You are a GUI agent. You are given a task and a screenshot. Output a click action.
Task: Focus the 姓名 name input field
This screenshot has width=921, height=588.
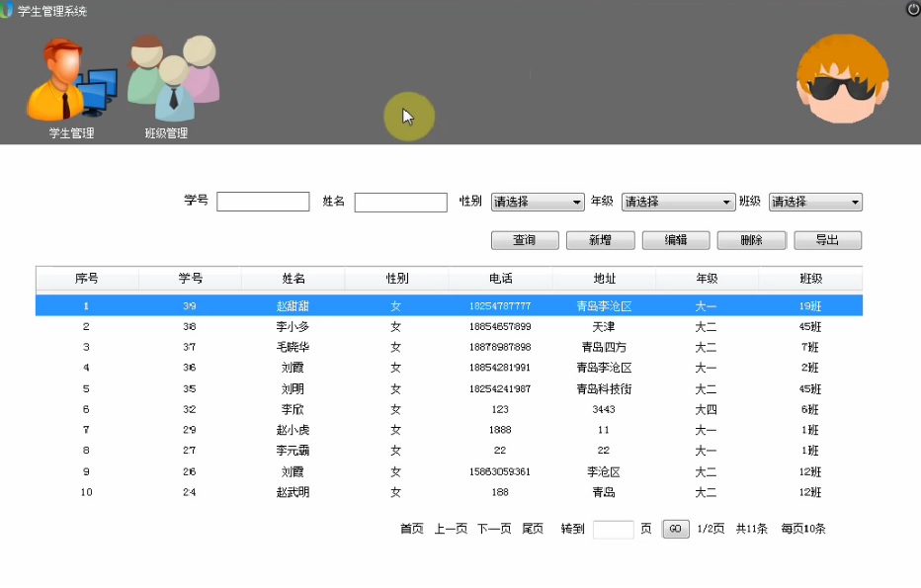tap(400, 202)
